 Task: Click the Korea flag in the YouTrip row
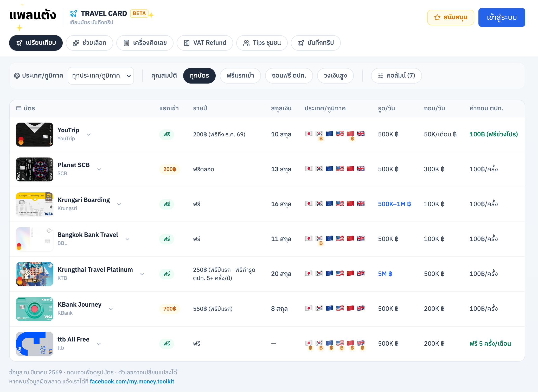coord(319,134)
